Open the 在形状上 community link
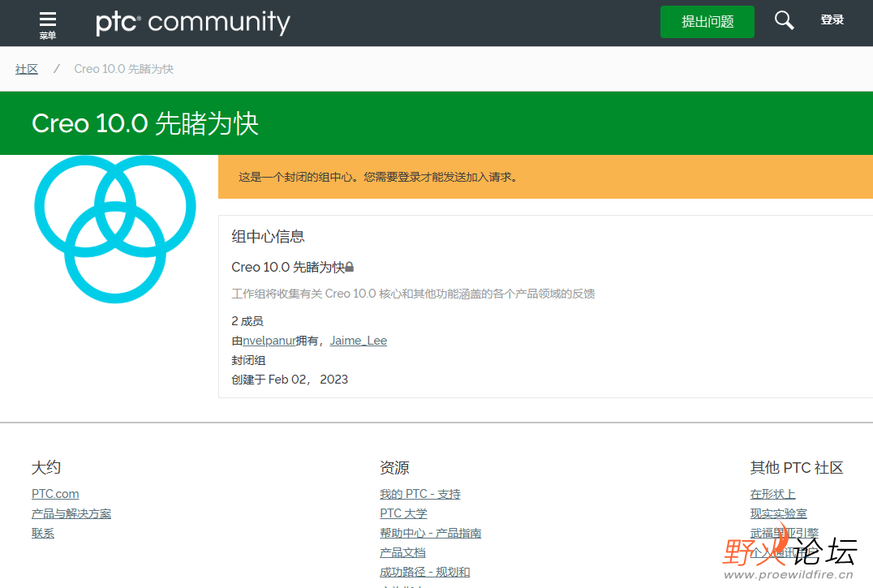This screenshot has height=588, width=873. click(x=772, y=494)
